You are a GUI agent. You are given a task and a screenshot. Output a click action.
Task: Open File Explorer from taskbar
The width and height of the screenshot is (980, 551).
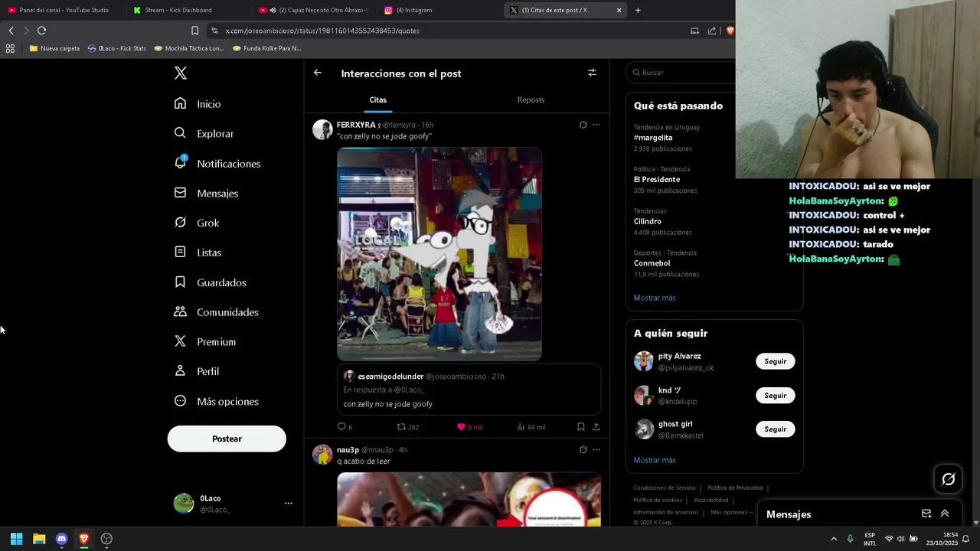(x=39, y=539)
